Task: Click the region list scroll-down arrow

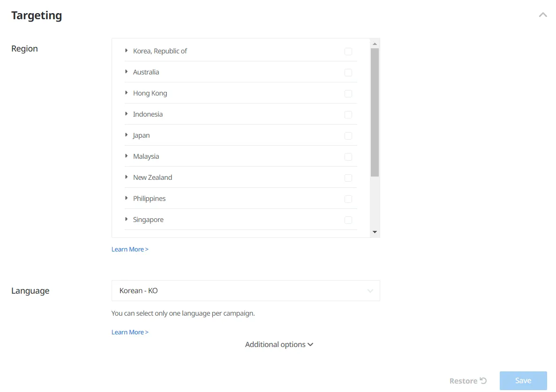Action: [375, 232]
